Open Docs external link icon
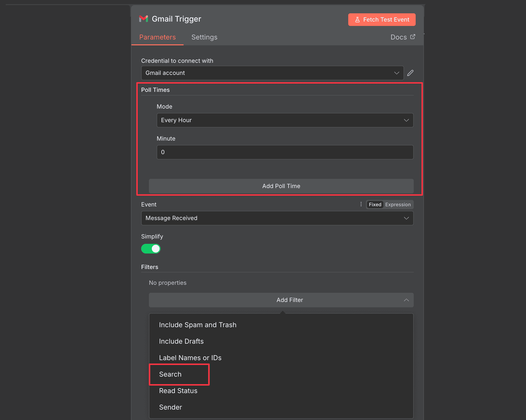 pyautogui.click(x=413, y=37)
